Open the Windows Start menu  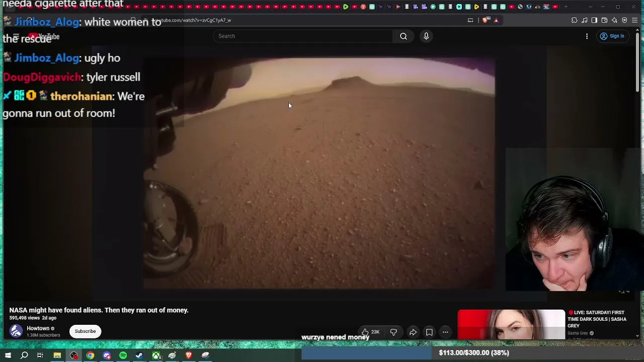coord(8,355)
